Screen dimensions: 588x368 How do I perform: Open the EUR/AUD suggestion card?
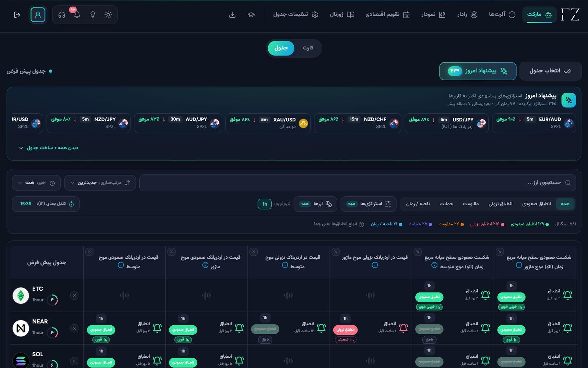(x=534, y=123)
